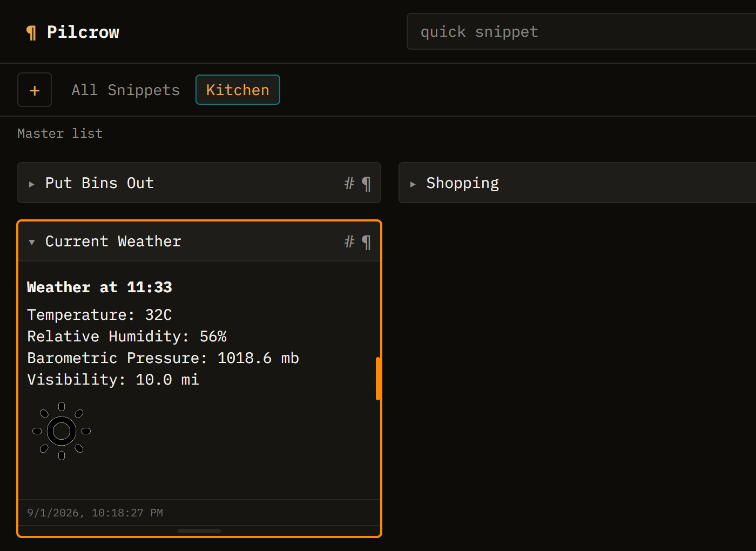The height and width of the screenshot is (551, 756).
Task: Click the sun weather icon
Action: coord(62,431)
